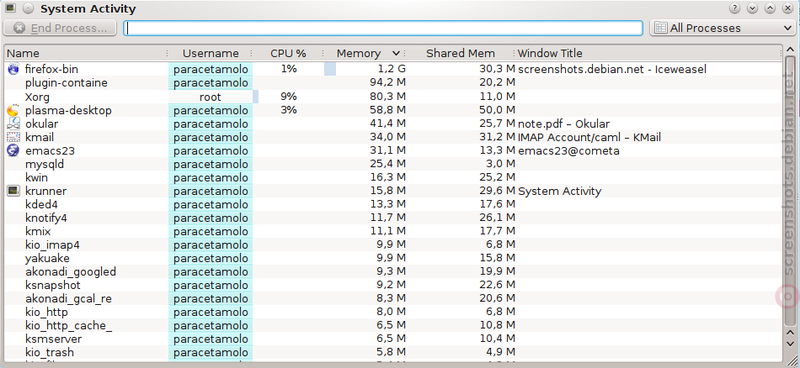Click the kmail process icon
The height and width of the screenshot is (368, 800).
tap(13, 137)
